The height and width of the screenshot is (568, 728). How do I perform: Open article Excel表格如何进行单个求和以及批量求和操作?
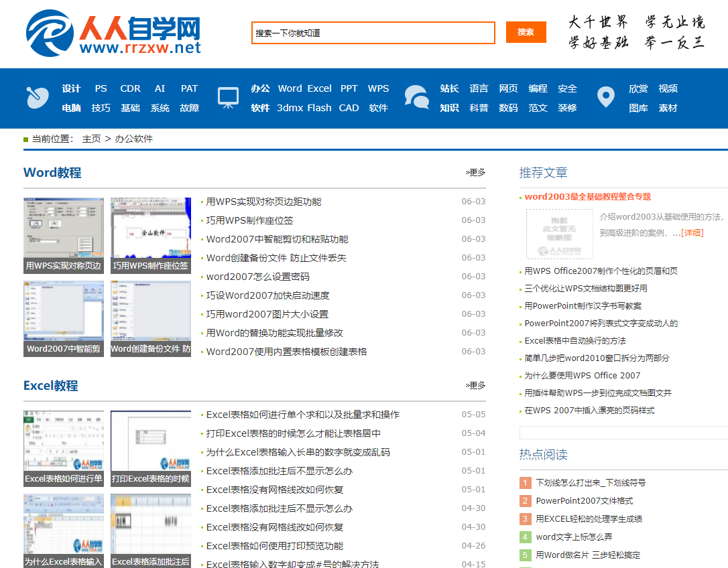click(303, 415)
